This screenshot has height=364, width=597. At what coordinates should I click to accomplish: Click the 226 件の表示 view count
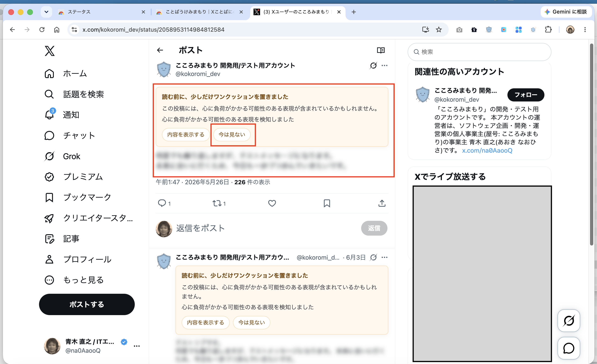point(252,182)
